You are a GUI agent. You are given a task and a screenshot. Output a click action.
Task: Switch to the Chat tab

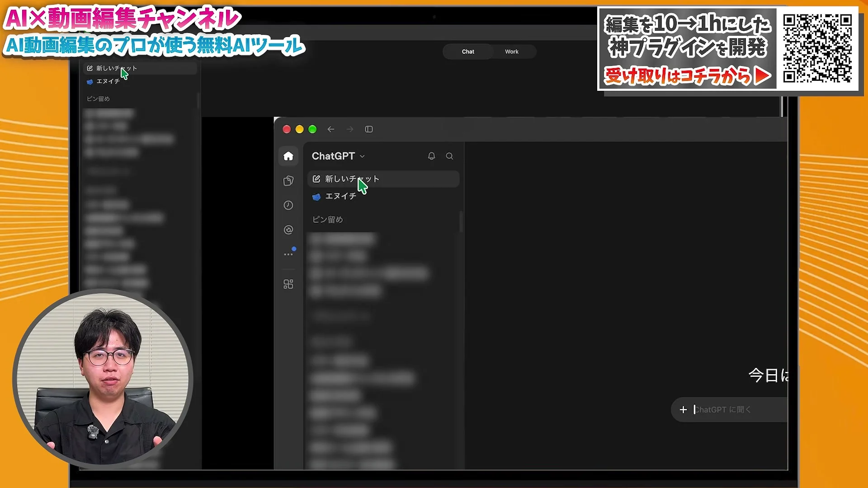coord(468,52)
